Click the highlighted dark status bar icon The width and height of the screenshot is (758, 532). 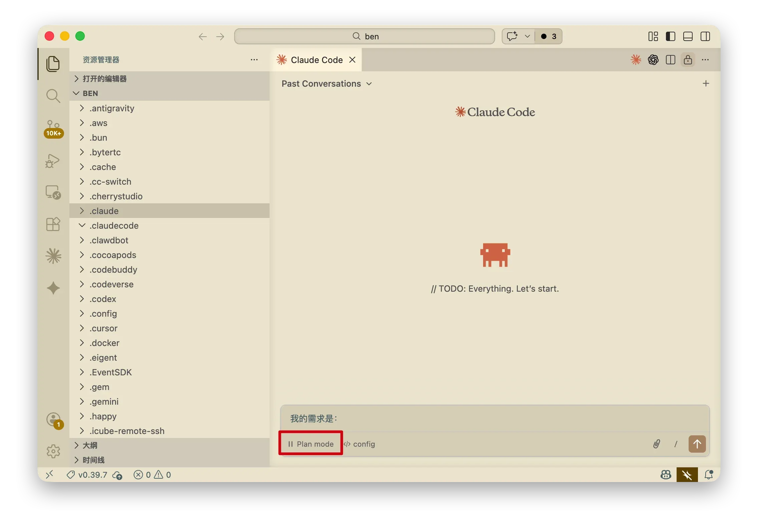click(x=687, y=474)
